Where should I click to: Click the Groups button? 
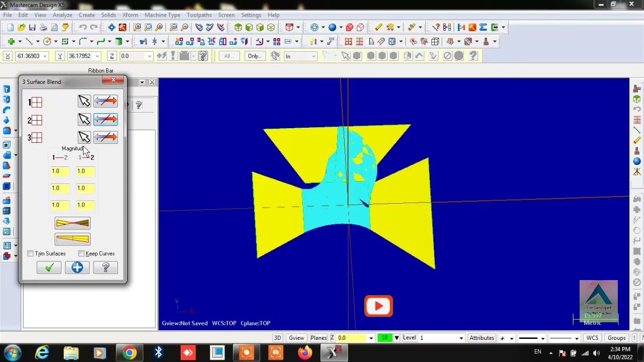(616, 338)
